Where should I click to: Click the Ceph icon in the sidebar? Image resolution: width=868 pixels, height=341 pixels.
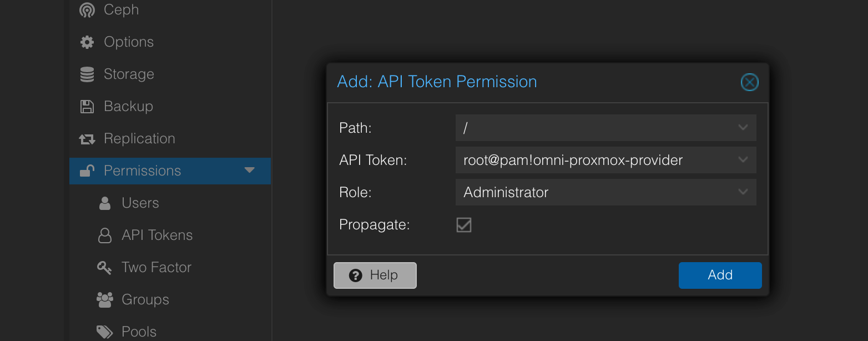[87, 9]
